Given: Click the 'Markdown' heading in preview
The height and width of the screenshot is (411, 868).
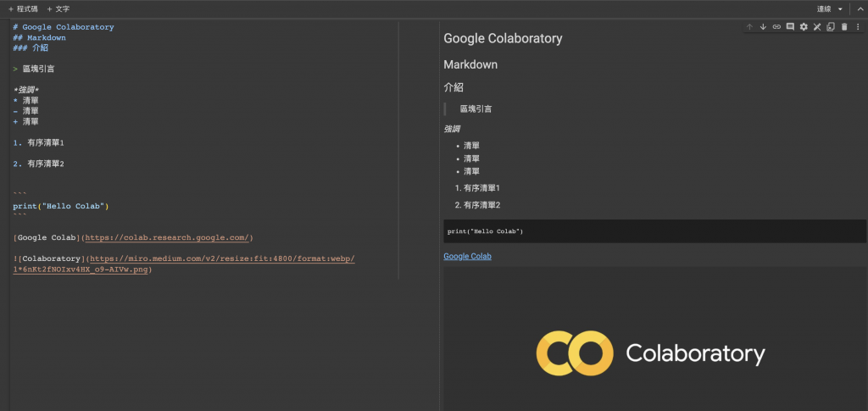Looking at the screenshot, I should [x=470, y=64].
